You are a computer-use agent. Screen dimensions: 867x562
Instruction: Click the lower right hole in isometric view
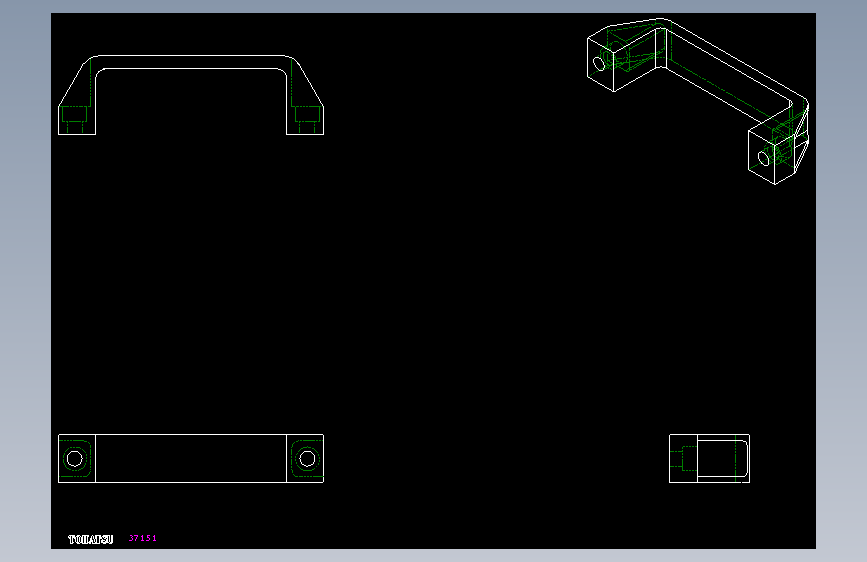pos(764,158)
